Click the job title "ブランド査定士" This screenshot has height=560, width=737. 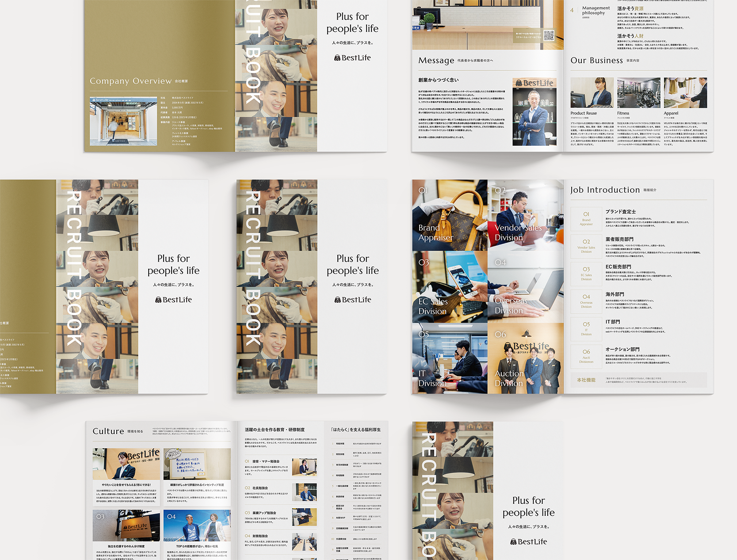point(621,212)
